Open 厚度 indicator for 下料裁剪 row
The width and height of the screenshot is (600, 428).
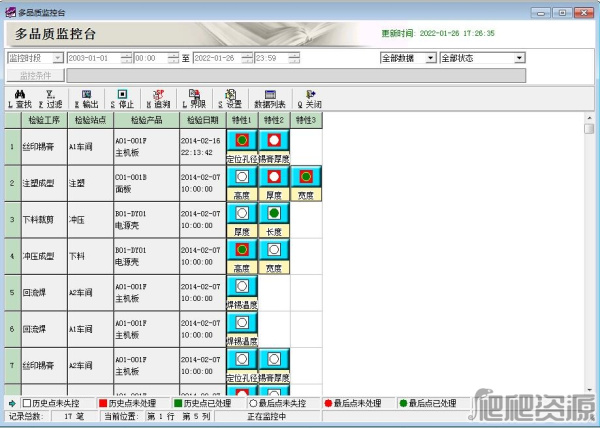242,213
